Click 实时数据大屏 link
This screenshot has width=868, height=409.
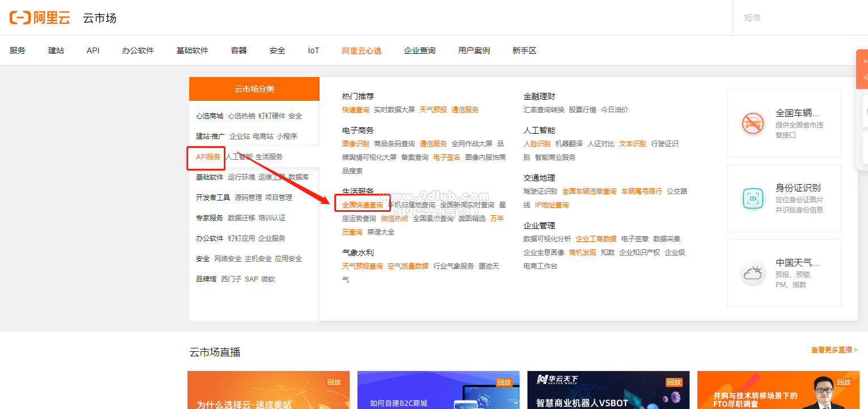pos(394,110)
